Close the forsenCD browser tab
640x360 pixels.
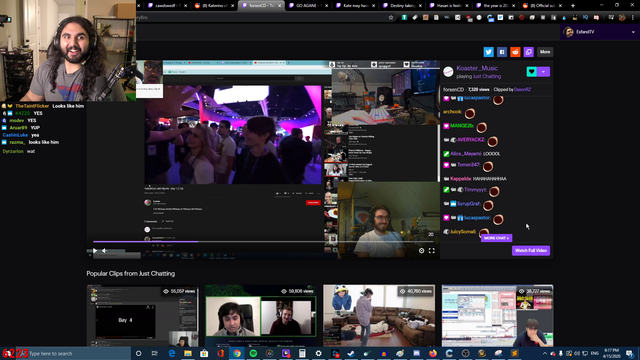pyautogui.click(x=280, y=5)
